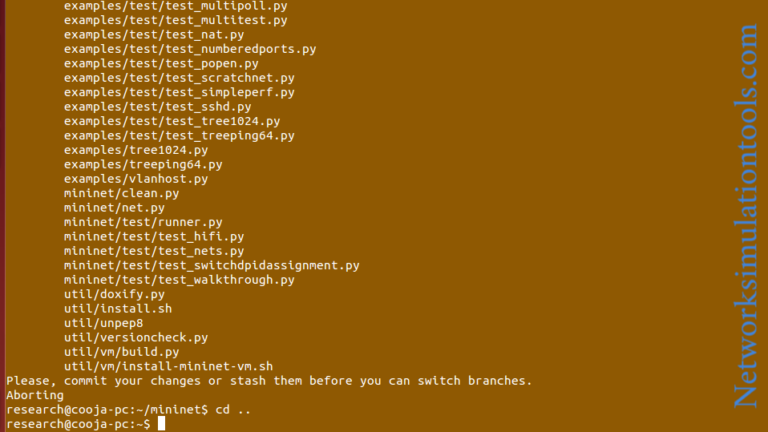
Task: Click the 'examples/test/test_multipoll.py' line
Action: coord(175,5)
